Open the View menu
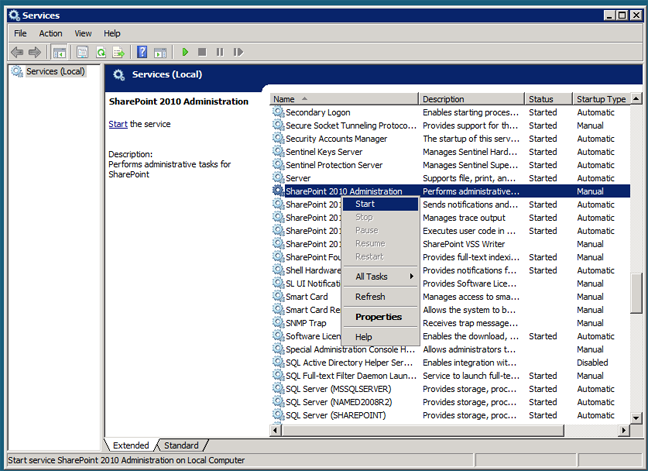This screenshot has width=648, height=471. point(83,33)
